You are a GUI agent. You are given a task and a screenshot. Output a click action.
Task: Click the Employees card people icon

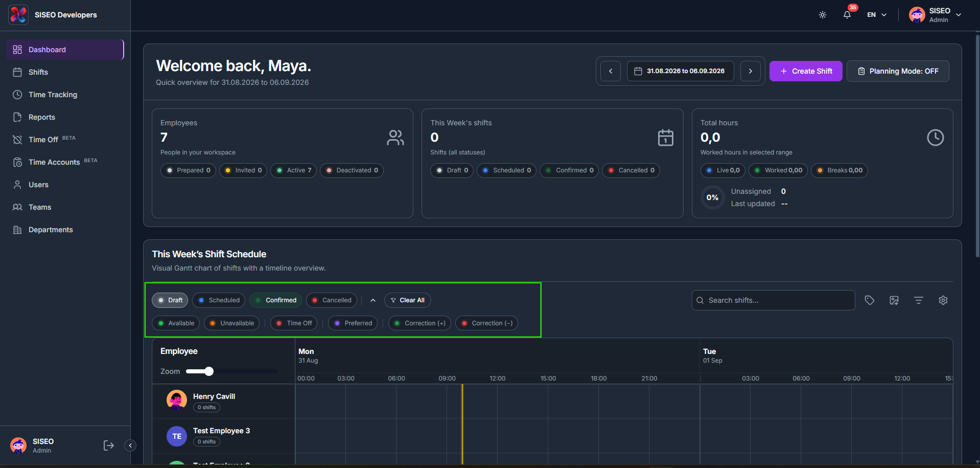[395, 138]
